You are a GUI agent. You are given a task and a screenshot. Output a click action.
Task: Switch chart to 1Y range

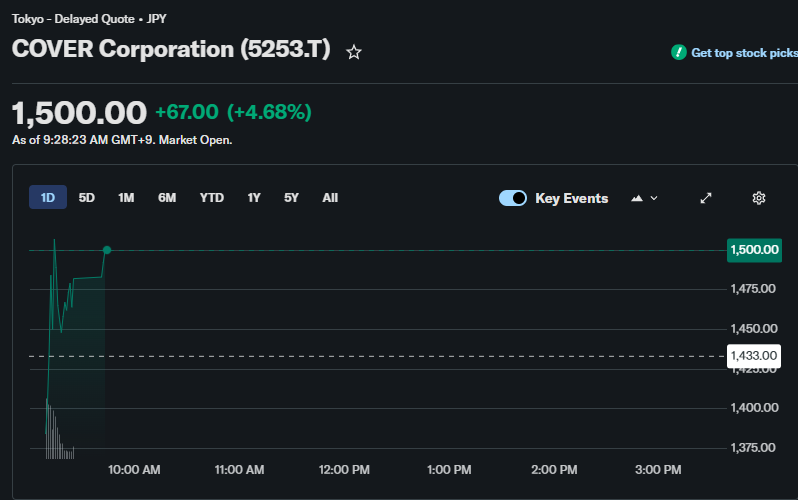[254, 198]
